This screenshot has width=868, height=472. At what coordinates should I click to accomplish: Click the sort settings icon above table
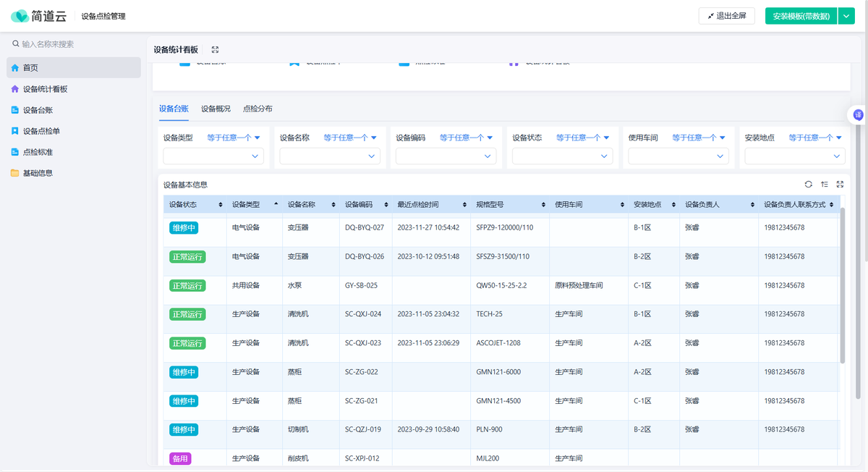[825, 185]
